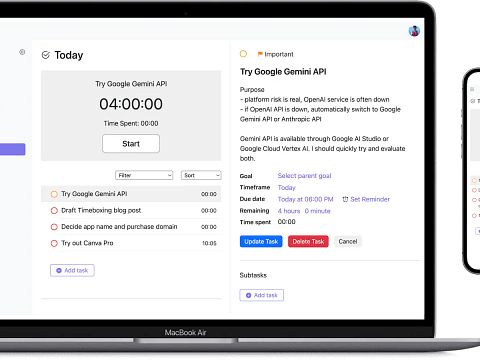
Task: Toggle completion circle in task detail header
Action: click(243, 54)
